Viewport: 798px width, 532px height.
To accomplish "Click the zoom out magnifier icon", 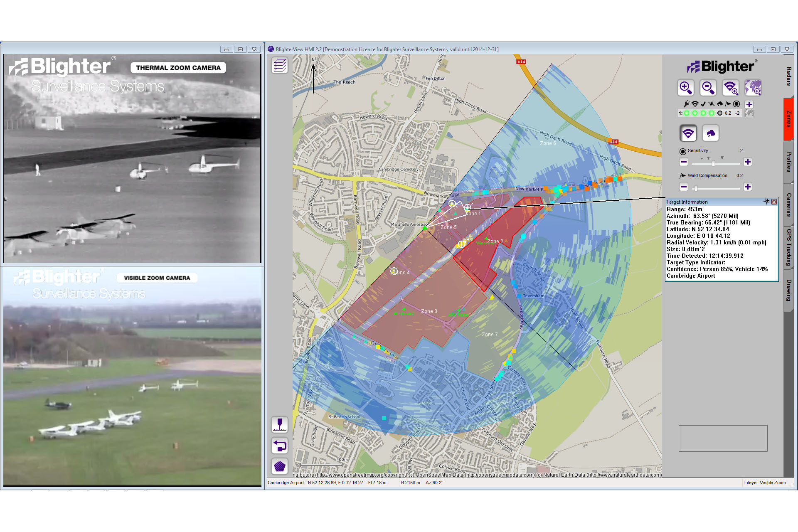I will (708, 88).
